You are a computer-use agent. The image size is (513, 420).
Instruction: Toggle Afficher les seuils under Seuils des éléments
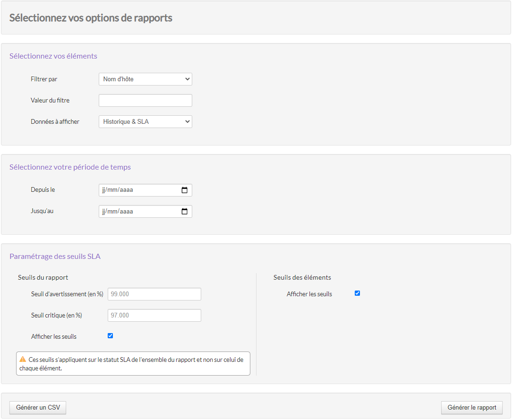358,293
